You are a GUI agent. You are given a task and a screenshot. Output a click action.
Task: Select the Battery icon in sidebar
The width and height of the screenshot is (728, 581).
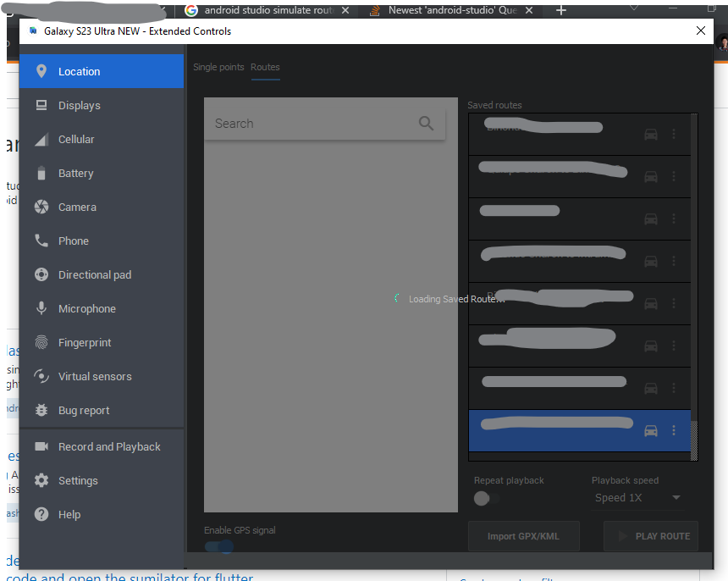(x=41, y=174)
